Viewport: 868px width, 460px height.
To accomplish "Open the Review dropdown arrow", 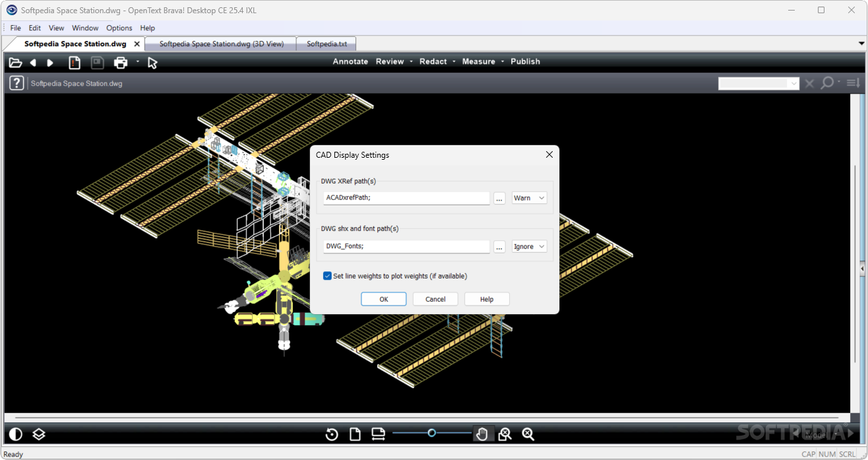I will 411,61.
